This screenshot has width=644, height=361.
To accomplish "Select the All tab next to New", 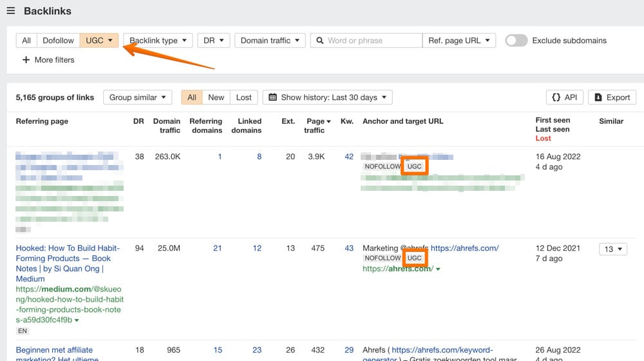I will point(192,97).
